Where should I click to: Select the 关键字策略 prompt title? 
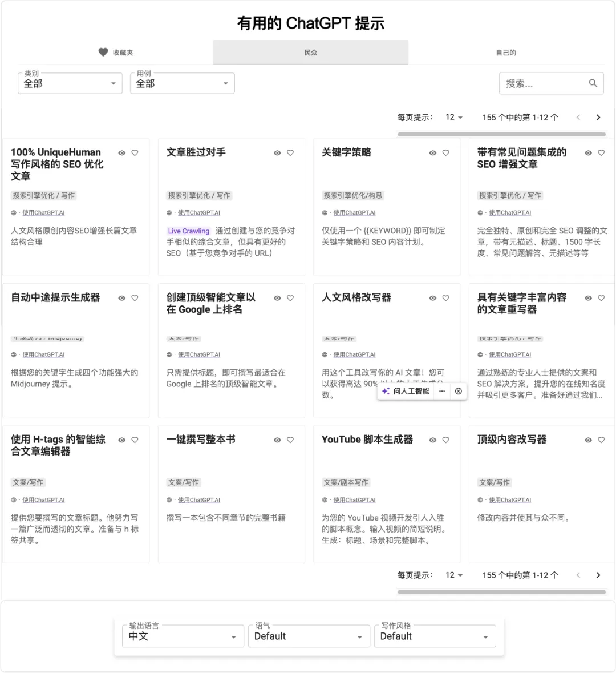pos(346,152)
